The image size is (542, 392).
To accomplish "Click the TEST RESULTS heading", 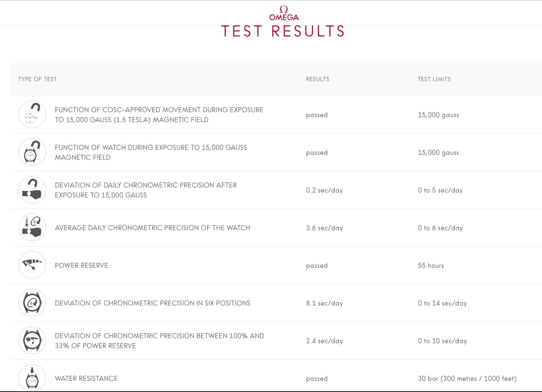I will (x=283, y=31).
